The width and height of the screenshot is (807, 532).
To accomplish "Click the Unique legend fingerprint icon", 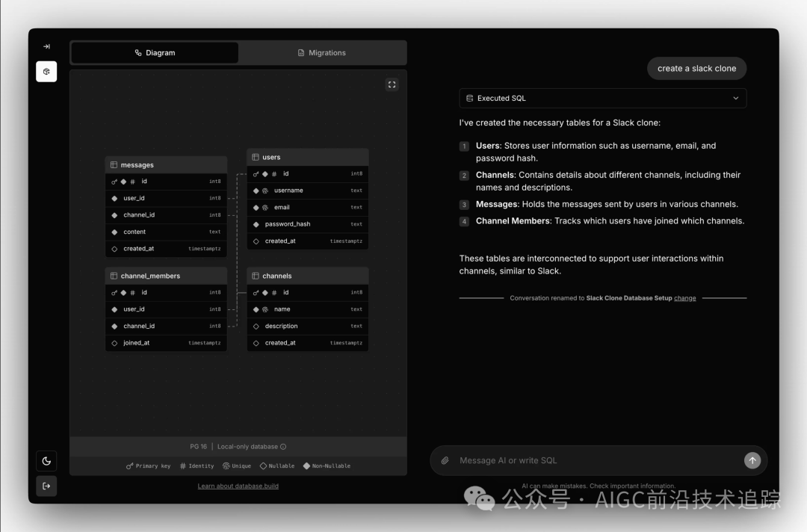I will pos(226,466).
